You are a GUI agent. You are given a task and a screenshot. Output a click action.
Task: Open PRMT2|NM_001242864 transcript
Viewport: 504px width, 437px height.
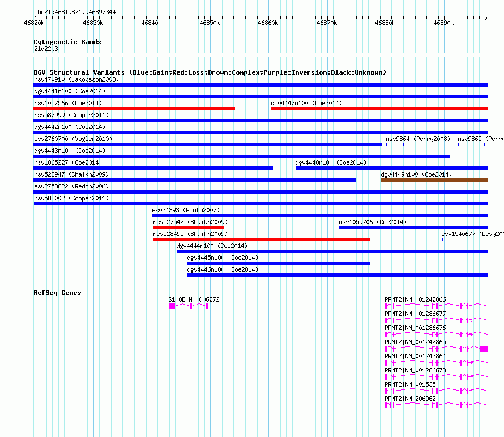[436, 363]
